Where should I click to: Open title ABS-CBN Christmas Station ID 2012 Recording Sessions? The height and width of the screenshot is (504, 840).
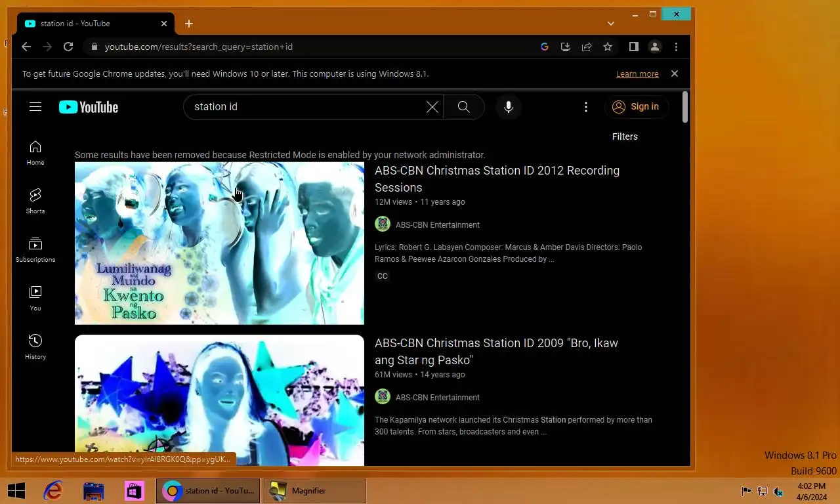(x=497, y=178)
